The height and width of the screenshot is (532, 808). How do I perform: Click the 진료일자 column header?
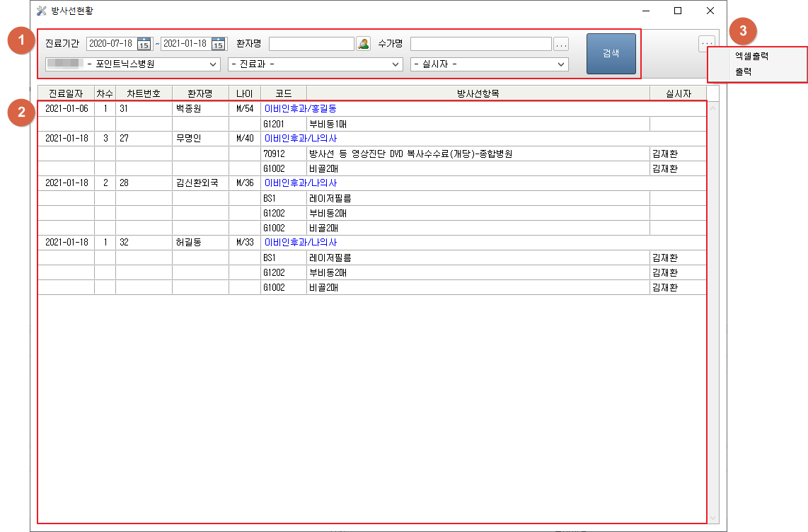(66, 93)
